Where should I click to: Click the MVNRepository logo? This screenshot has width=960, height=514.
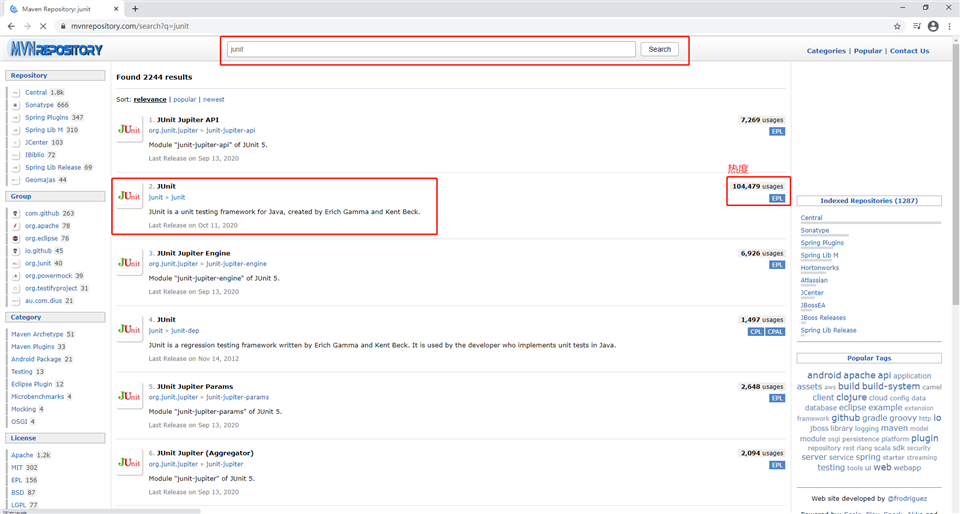pos(56,50)
